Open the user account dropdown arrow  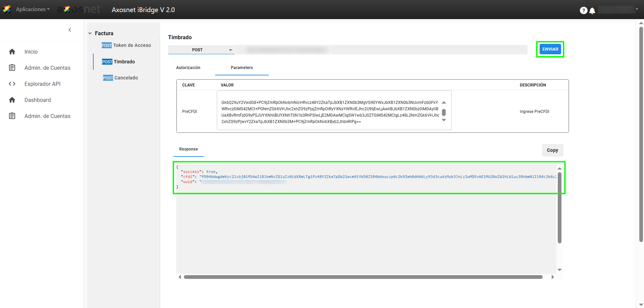click(x=637, y=9)
